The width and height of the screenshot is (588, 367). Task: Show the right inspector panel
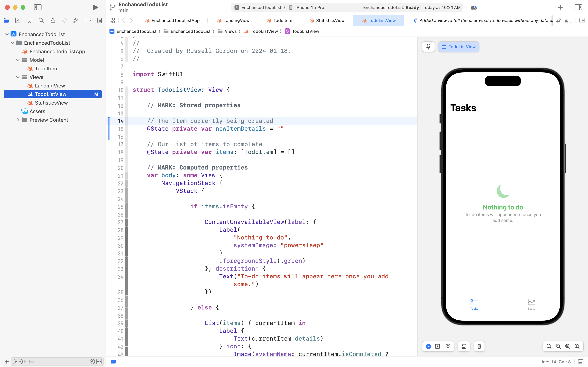(x=578, y=7)
